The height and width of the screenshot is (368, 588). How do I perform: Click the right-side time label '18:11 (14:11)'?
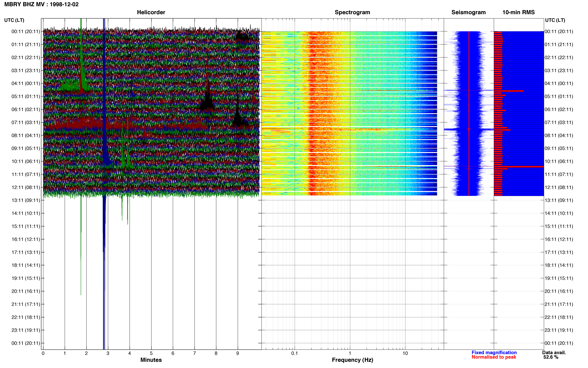pyautogui.click(x=559, y=265)
